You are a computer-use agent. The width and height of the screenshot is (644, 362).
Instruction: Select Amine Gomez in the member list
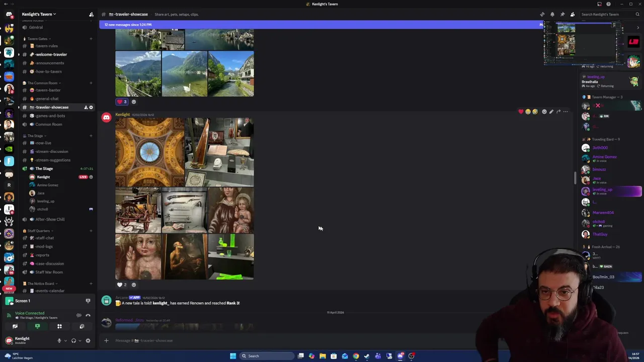coord(611,158)
